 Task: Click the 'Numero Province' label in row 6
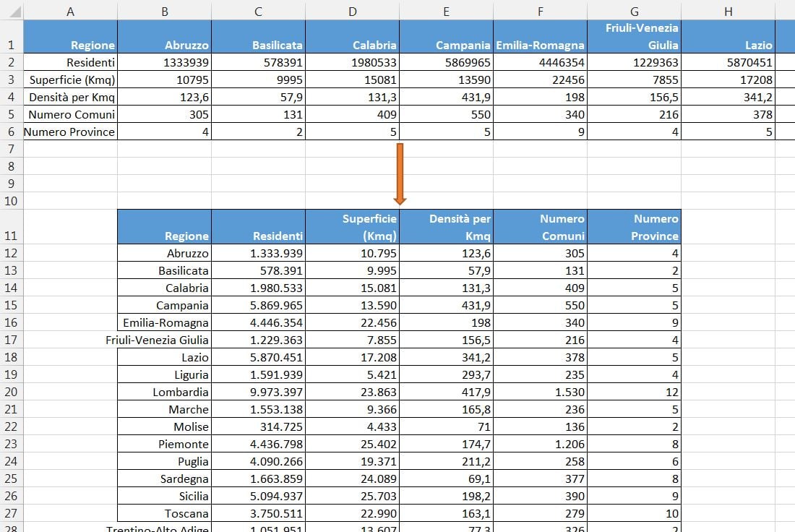pos(71,132)
